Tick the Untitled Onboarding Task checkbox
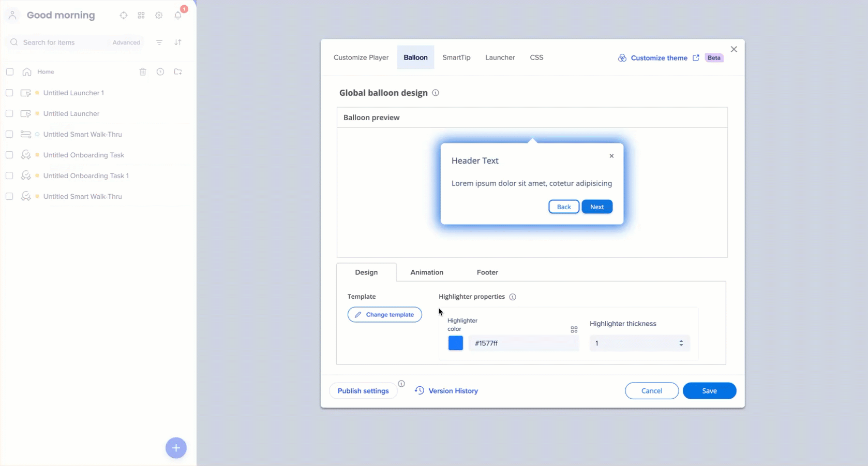 [9, 155]
